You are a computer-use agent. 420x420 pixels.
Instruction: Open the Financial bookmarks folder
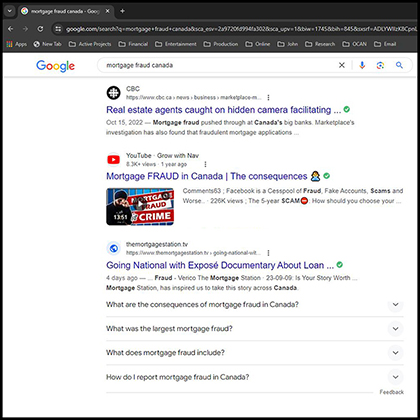pyautogui.click(x=133, y=44)
